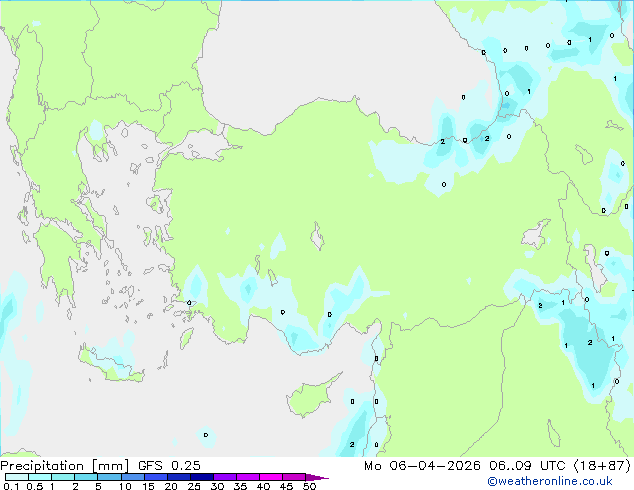Image resolution: width=634 pixels, height=490 pixels.
Task: Click the '10' legend scale label
Action: point(125,486)
